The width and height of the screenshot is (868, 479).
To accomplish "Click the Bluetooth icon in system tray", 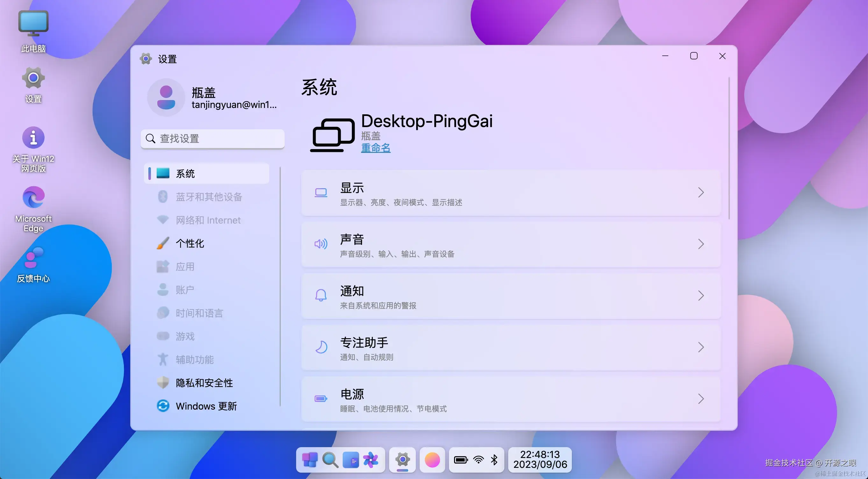I will pos(494,460).
